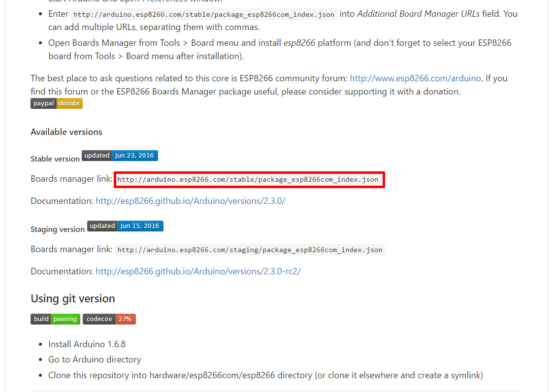Click the "Install Arduino 1.6.8" bullet

[87, 344]
